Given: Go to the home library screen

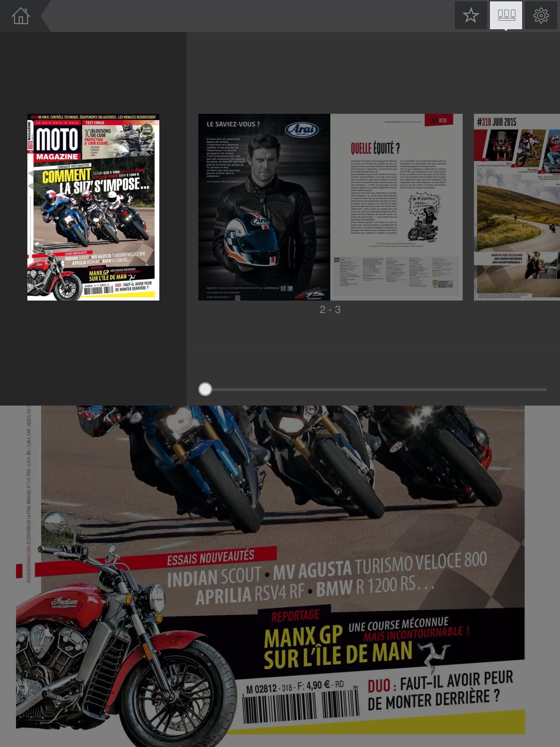Looking at the screenshot, I should click(x=20, y=16).
